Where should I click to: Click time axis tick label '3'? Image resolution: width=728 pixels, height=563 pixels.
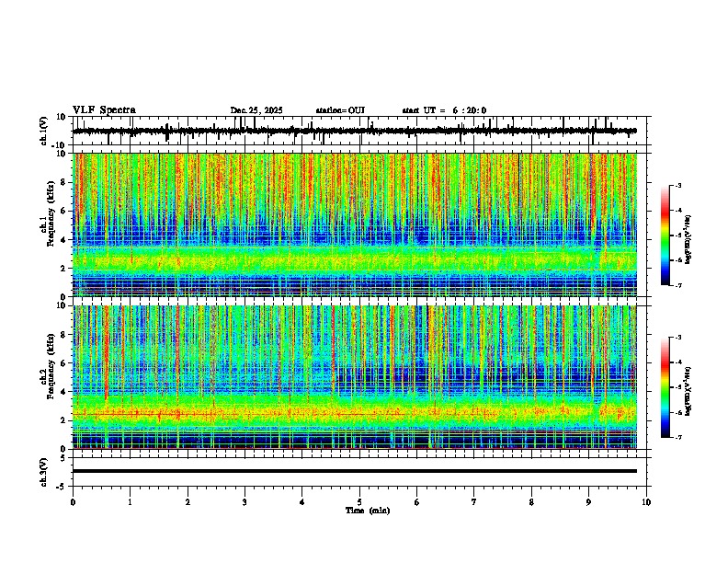point(245,502)
